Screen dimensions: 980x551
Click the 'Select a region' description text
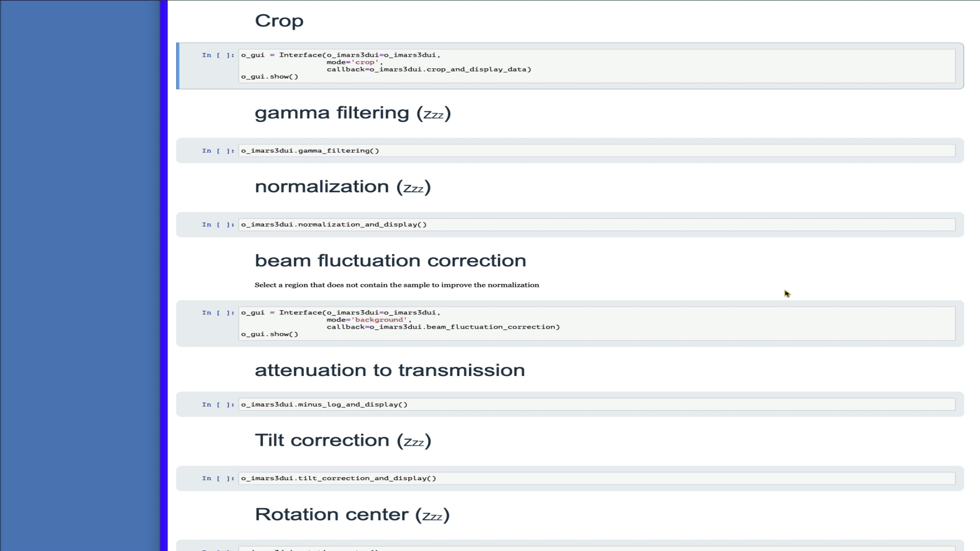coord(397,285)
